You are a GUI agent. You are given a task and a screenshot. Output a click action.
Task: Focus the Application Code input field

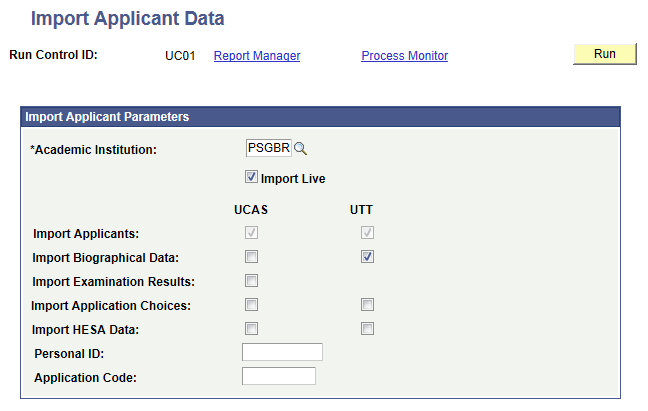278,376
